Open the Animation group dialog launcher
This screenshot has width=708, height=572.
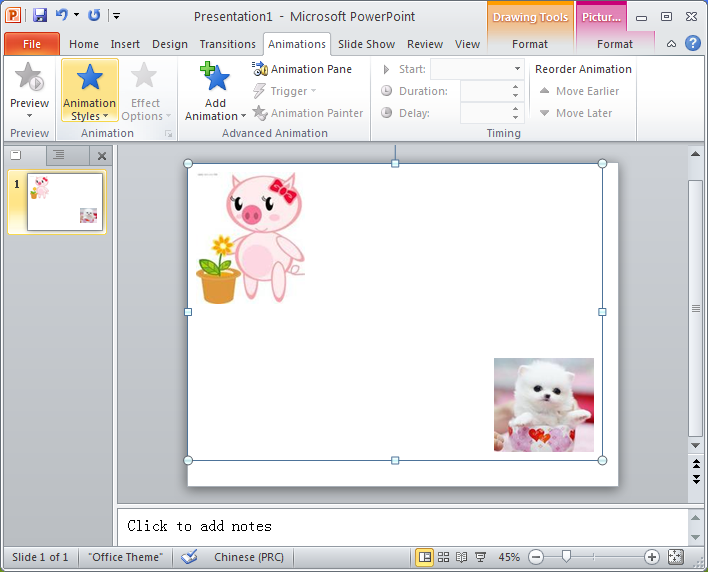168,134
